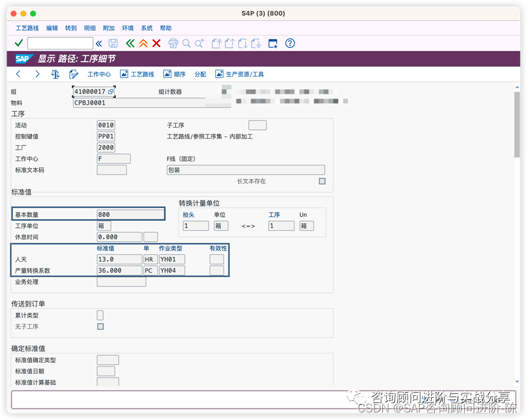527x420 pixels.
Task: Open the 帮助 menu
Action: (x=166, y=28)
